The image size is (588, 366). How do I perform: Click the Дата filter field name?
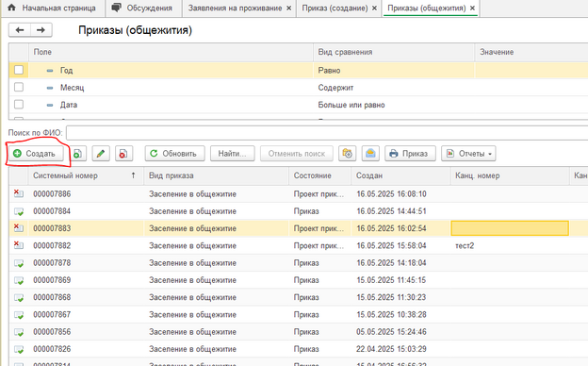click(69, 105)
